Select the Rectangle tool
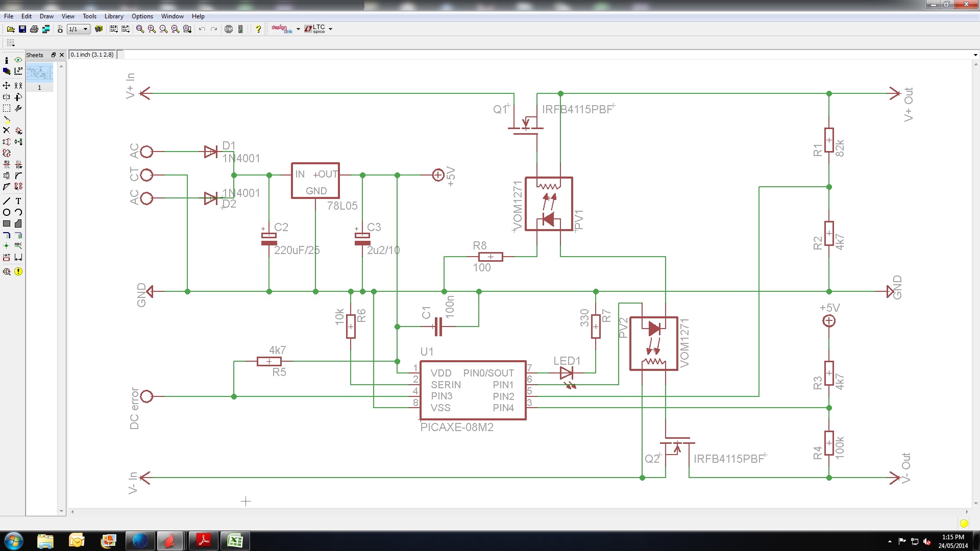 (x=7, y=223)
